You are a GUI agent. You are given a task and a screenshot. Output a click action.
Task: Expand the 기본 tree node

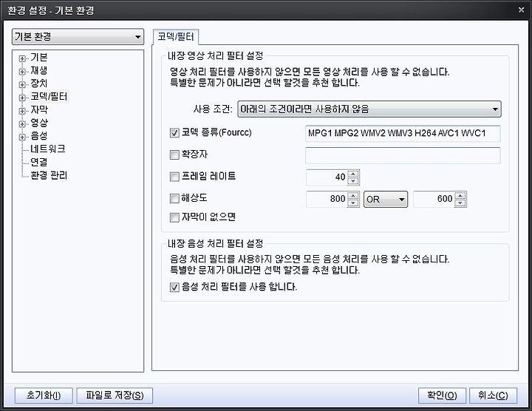pos(22,58)
